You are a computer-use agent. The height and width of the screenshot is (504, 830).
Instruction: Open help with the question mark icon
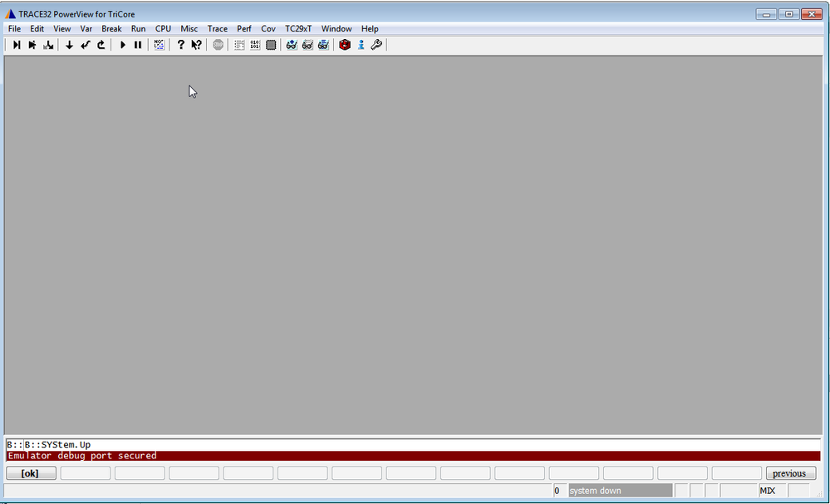[x=180, y=45]
